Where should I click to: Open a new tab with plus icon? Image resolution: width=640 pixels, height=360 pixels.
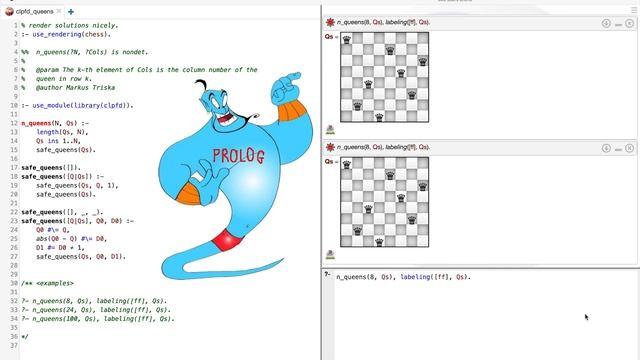click(x=71, y=12)
